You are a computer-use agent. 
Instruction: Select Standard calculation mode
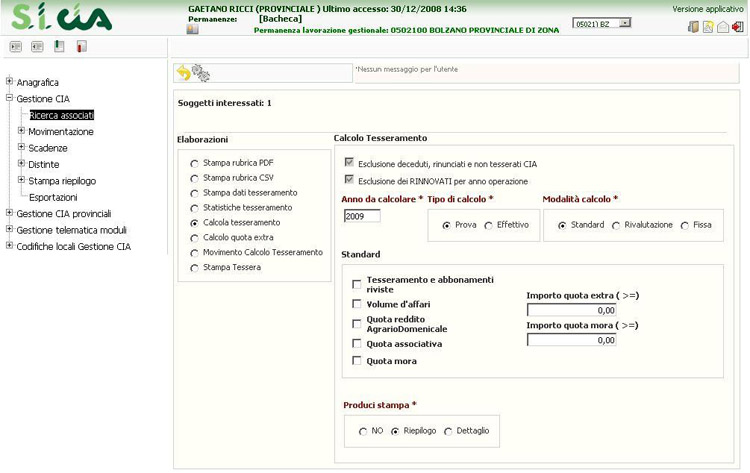point(562,225)
